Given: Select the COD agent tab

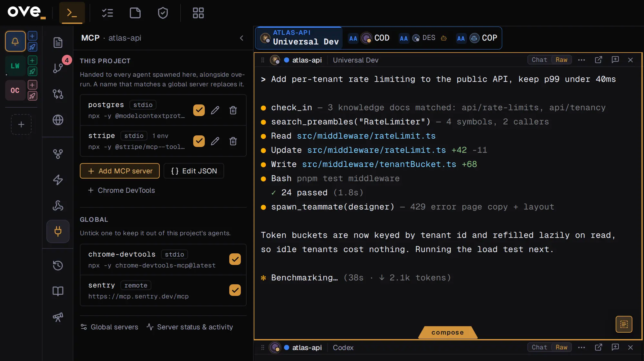Looking at the screenshot, I should click(x=369, y=38).
